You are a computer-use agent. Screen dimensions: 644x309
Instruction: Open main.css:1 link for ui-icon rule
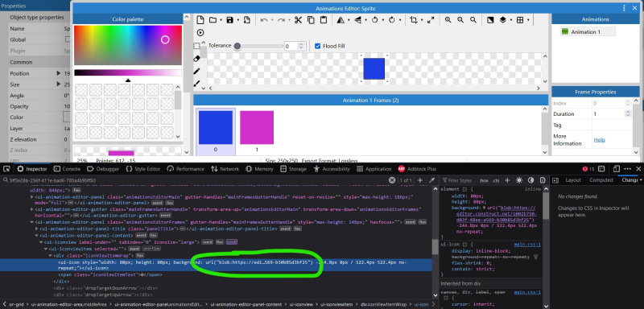coord(527,245)
